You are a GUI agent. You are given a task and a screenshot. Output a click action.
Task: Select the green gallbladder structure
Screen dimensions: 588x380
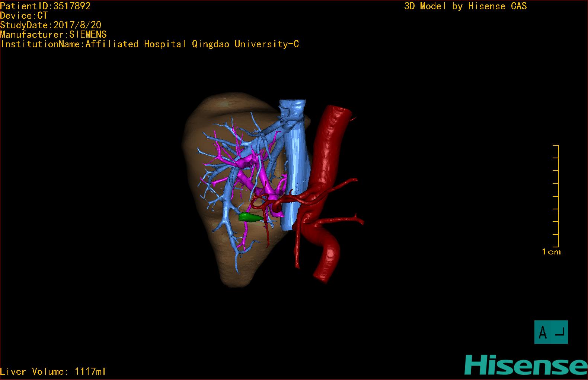click(250, 218)
